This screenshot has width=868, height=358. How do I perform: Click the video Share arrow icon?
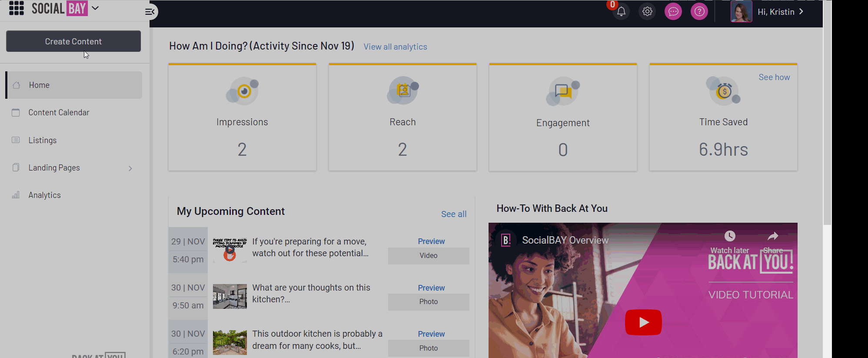point(773,236)
